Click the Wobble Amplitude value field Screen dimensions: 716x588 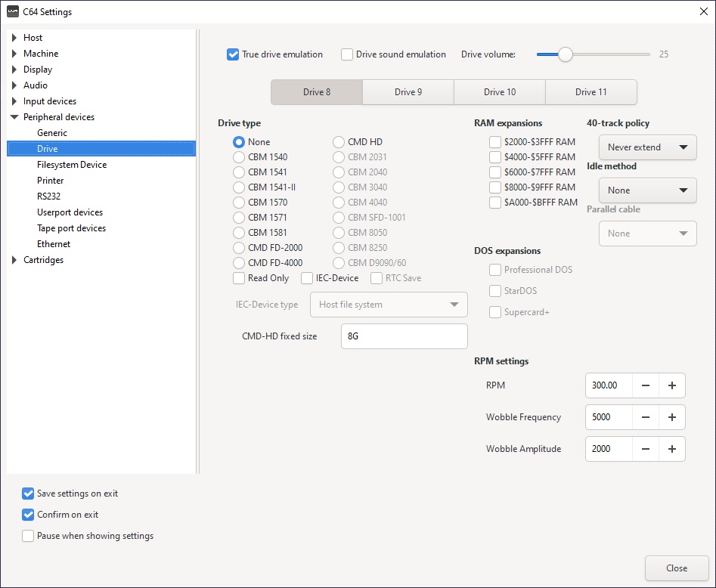tap(609, 449)
